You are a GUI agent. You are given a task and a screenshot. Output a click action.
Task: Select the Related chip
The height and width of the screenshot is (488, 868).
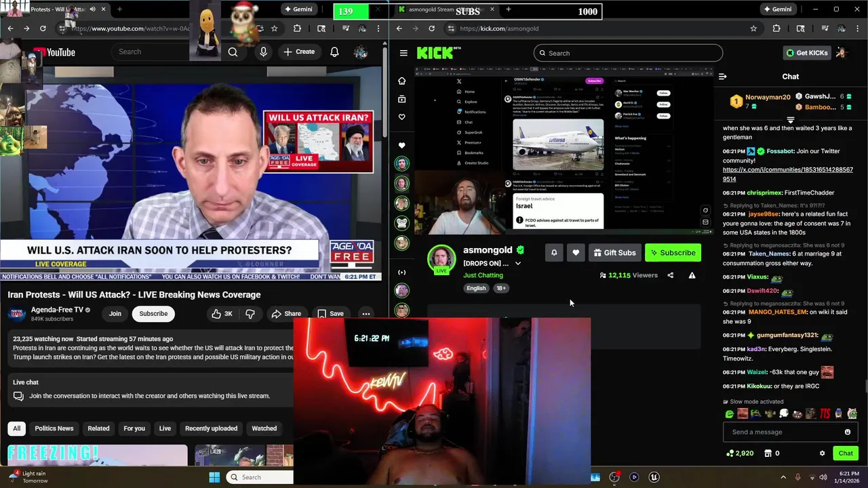[x=98, y=428]
